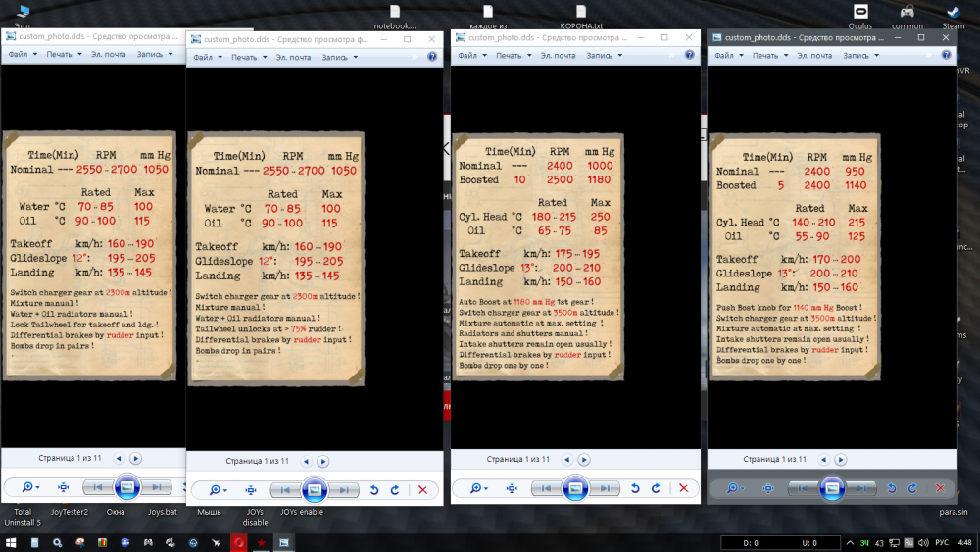Open Запись dropdown in 'Tailwheel unlocks' card window
The height and width of the screenshot is (552, 980).
(x=339, y=58)
